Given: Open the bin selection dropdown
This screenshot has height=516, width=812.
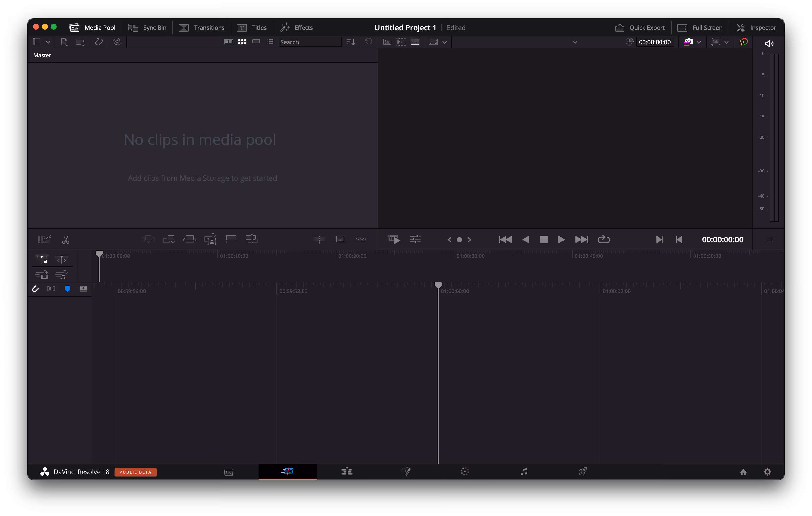Looking at the screenshot, I should point(48,42).
